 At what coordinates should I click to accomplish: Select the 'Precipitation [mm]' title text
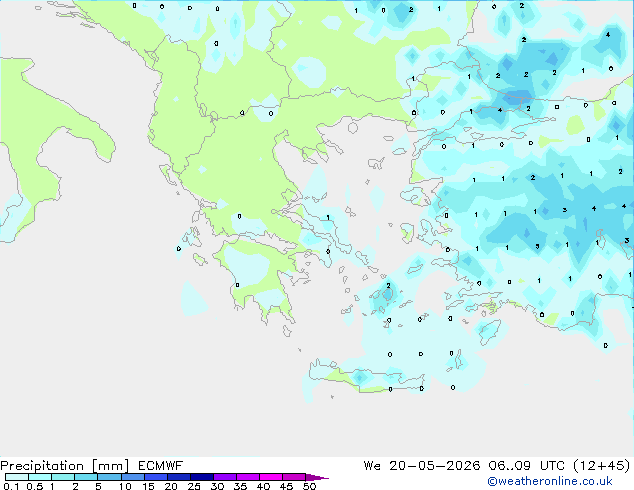(x=65, y=466)
